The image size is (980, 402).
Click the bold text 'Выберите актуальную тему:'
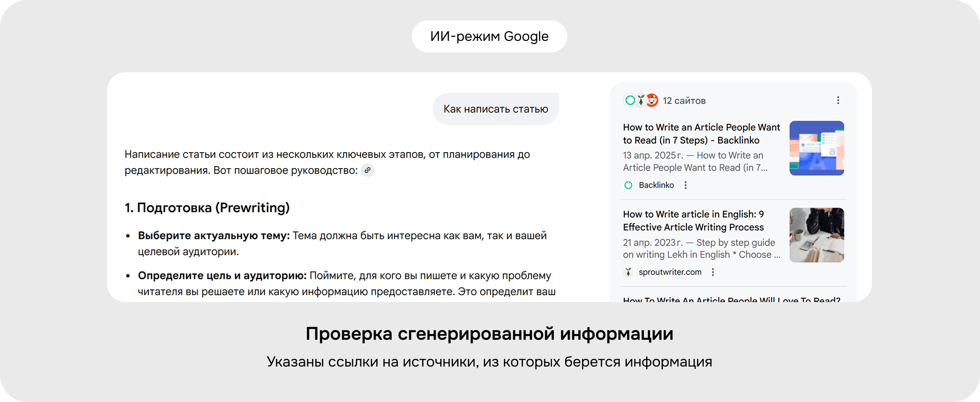(x=214, y=236)
